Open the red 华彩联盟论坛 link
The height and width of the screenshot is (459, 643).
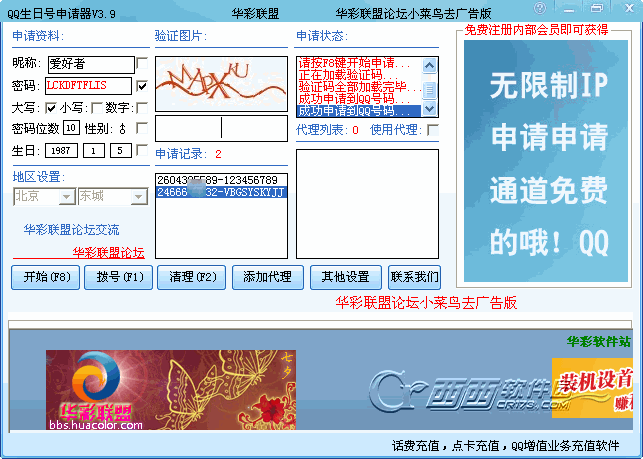tap(109, 252)
